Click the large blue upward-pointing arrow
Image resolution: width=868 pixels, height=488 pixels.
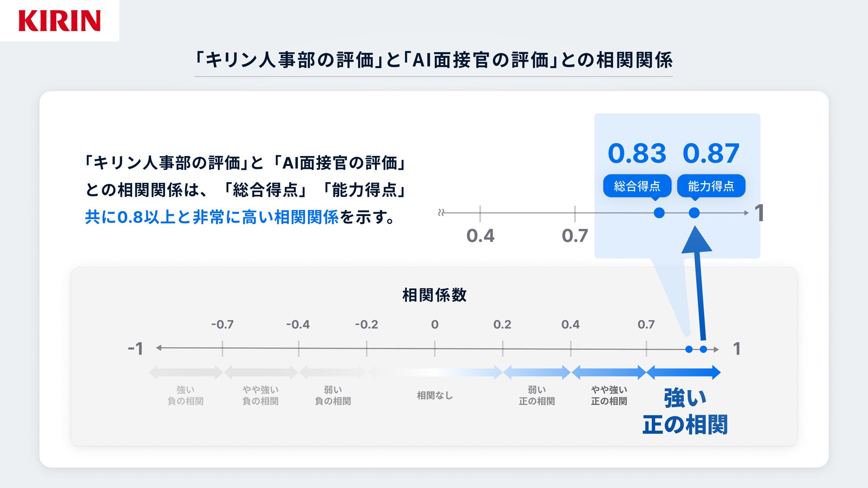[x=698, y=285]
